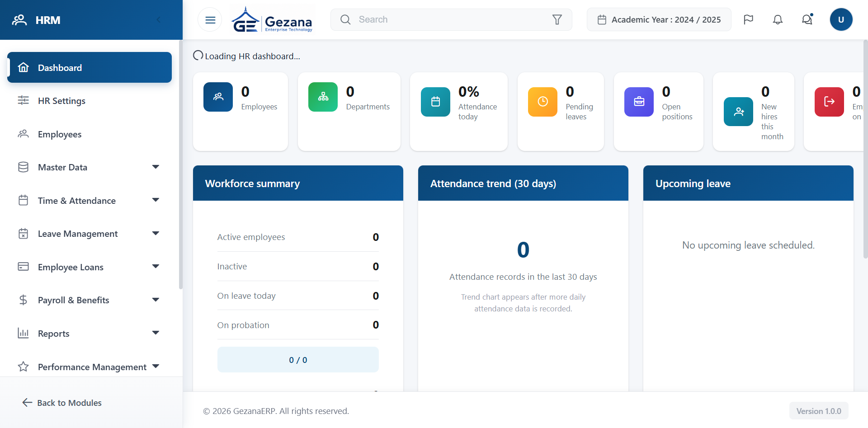
Task: Open the notifications bell icon
Action: [778, 19]
